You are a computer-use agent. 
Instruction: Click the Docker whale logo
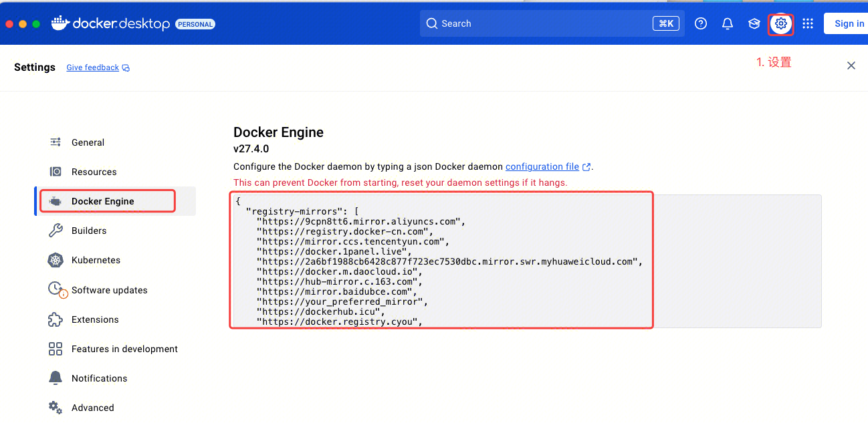click(x=60, y=23)
